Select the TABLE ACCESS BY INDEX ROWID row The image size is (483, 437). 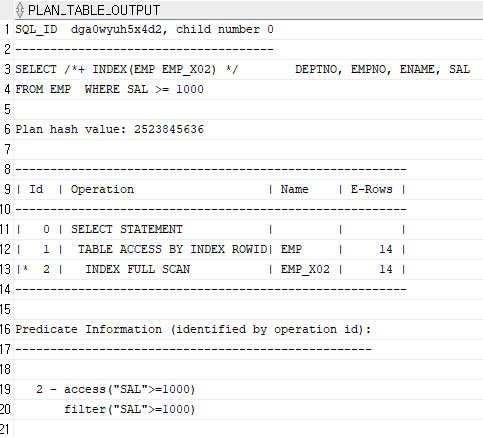click(x=248, y=250)
